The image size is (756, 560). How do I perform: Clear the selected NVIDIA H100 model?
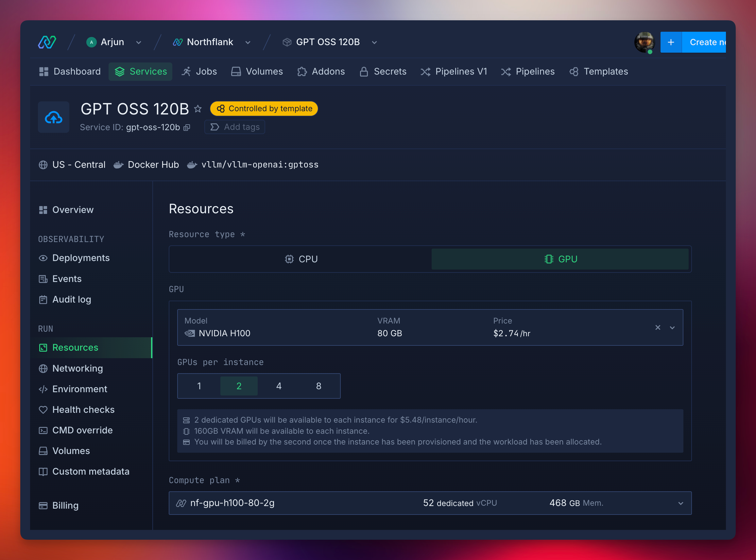click(657, 327)
